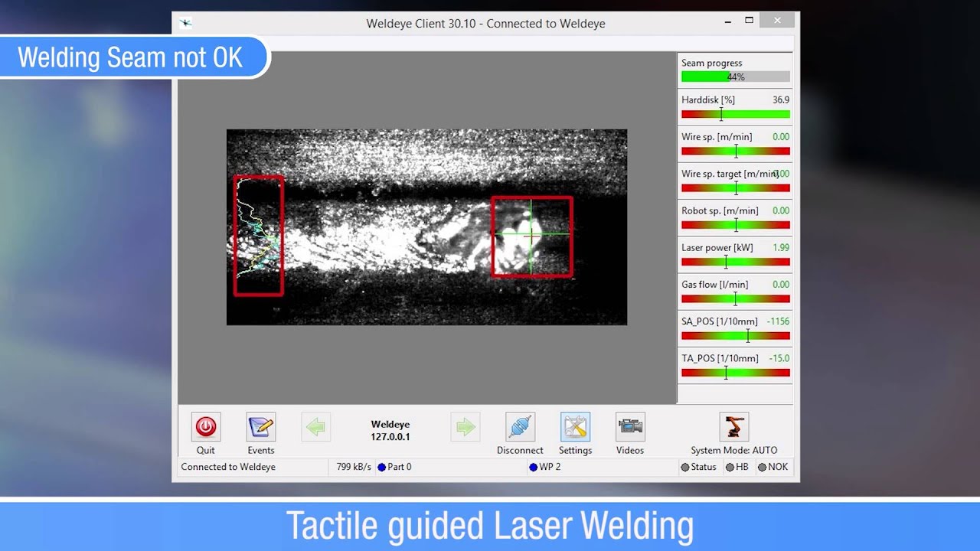Click the SA_POS value -1156
Screen dimensions: 980x551
pos(778,321)
